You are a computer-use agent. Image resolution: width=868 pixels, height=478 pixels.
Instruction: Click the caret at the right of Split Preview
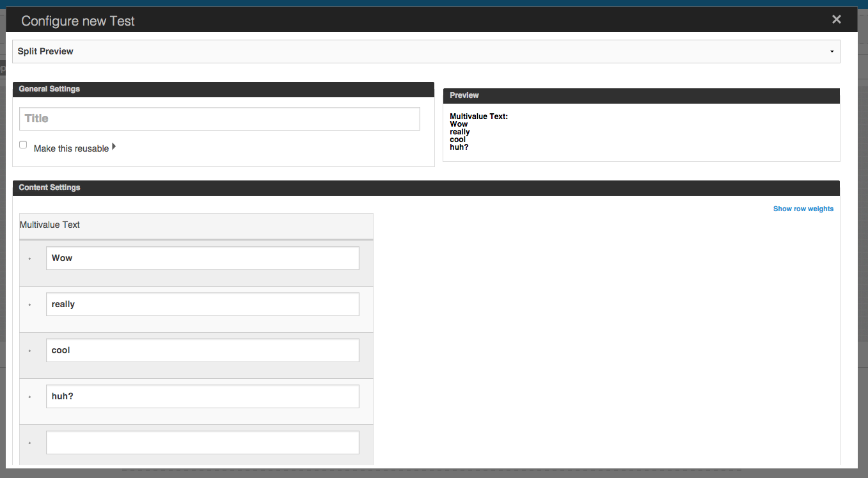click(831, 51)
